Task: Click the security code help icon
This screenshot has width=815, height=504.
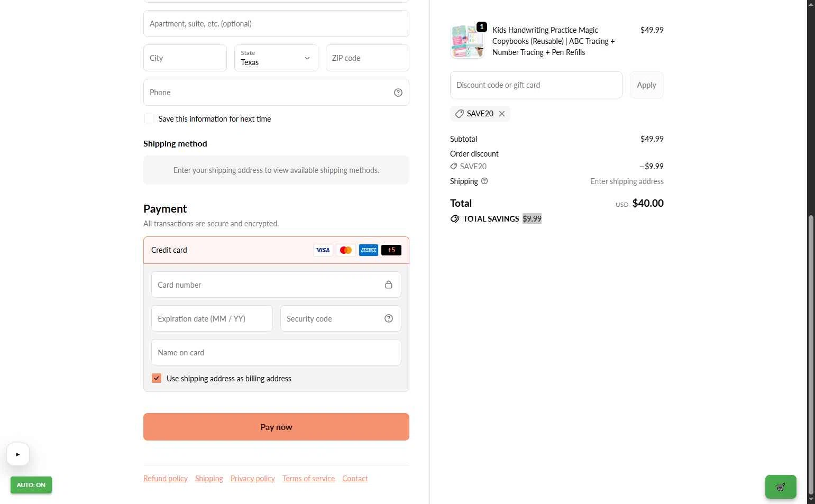Action: (x=389, y=318)
